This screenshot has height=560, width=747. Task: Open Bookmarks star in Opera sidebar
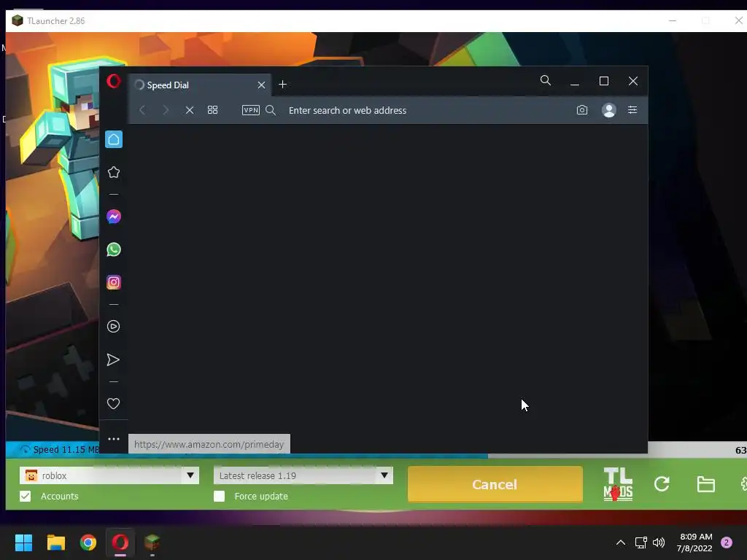(113, 172)
